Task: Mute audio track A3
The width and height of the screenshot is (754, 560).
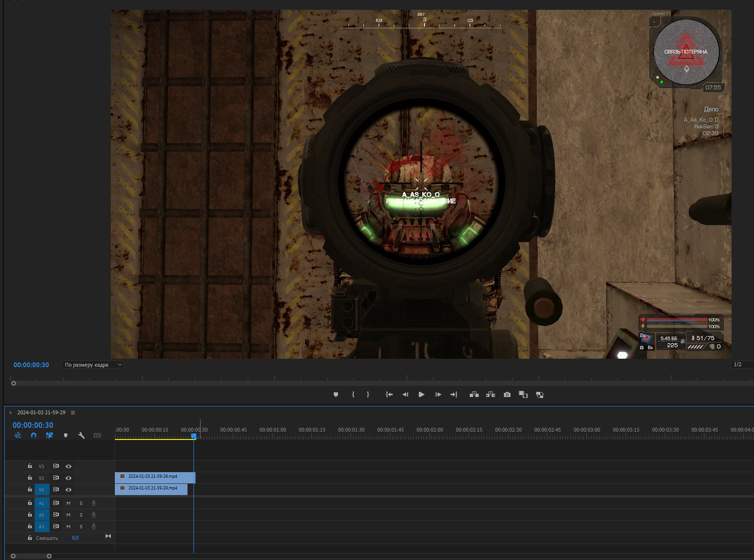Action: (x=69, y=526)
